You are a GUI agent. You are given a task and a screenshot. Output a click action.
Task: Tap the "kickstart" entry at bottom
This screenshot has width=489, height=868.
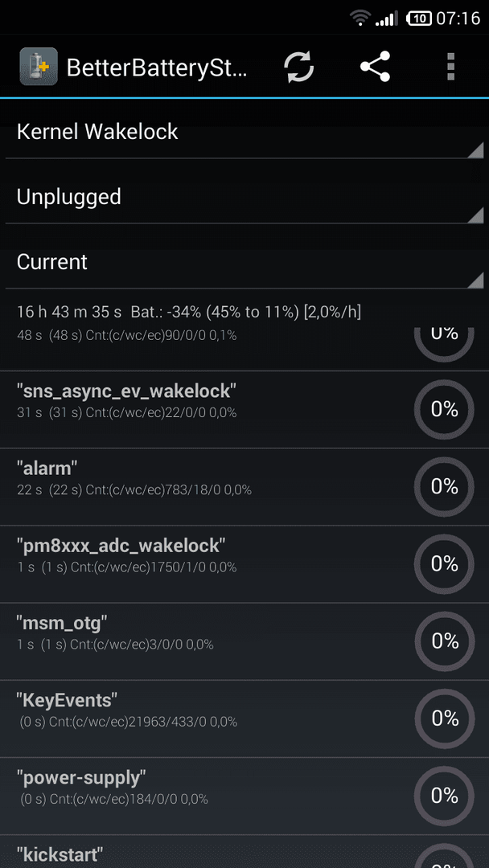click(x=244, y=852)
